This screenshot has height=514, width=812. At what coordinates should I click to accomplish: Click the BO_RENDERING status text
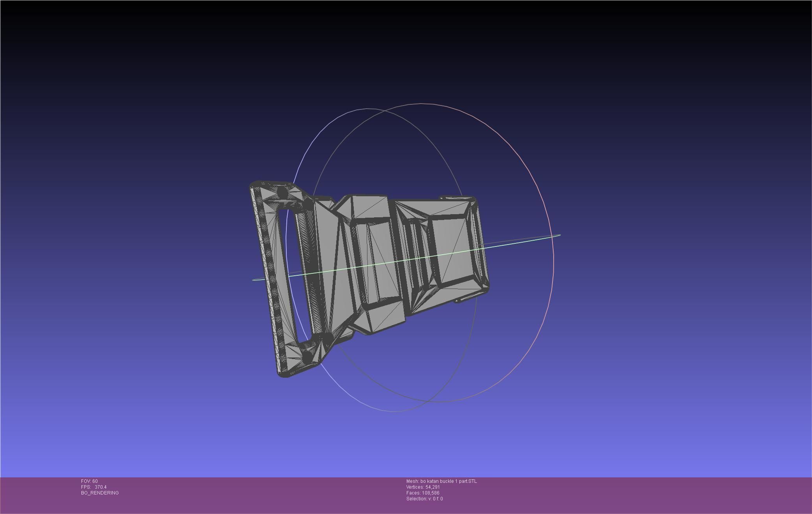(x=100, y=493)
